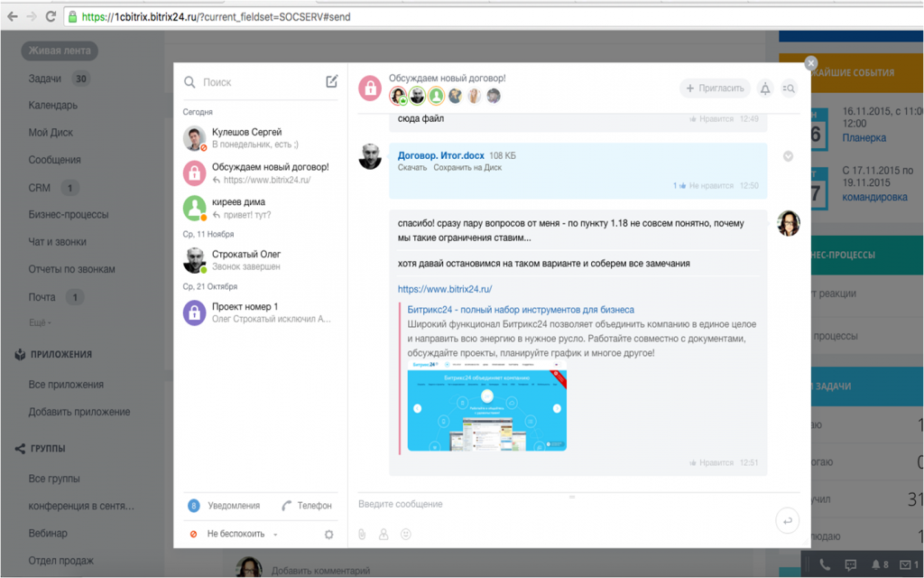
Task: Click the attach file paperclip icon
Action: pyautogui.click(x=361, y=535)
